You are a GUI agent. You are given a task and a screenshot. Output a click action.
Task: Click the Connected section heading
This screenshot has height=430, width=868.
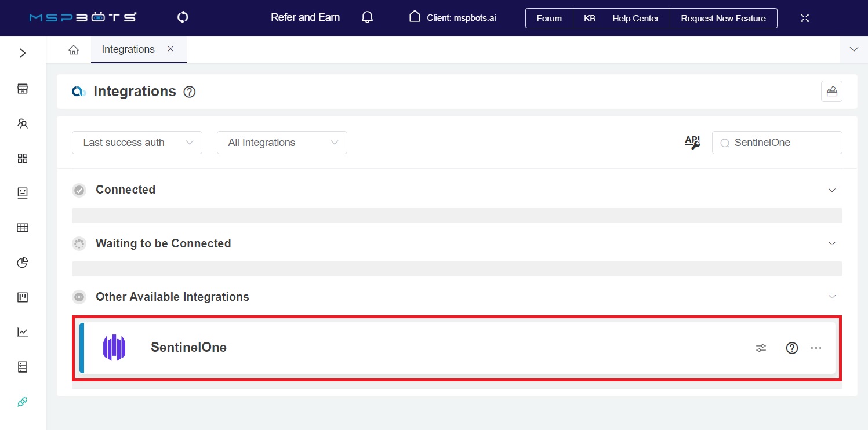point(125,190)
